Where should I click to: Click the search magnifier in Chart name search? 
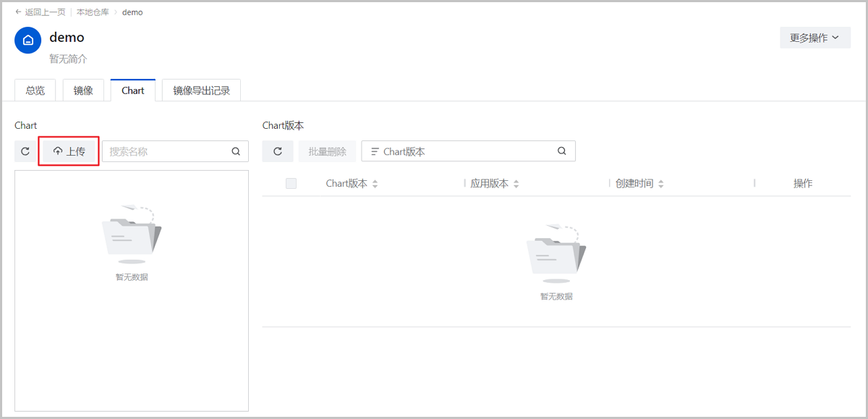(x=236, y=151)
